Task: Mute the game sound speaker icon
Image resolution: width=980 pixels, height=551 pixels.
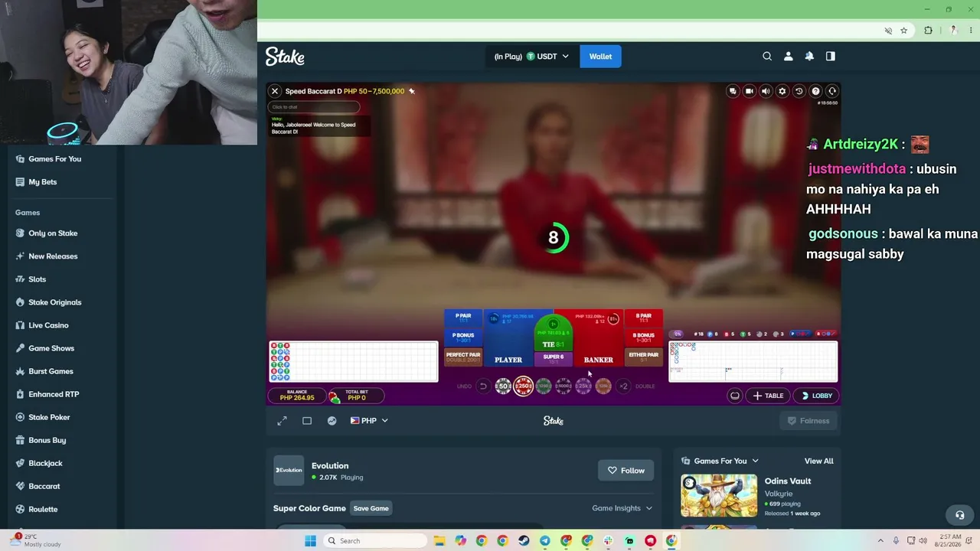Action: click(766, 91)
